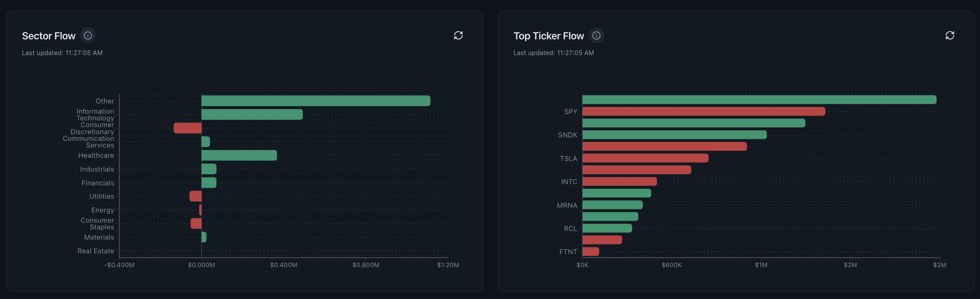The width and height of the screenshot is (980, 299).
Task: Click the SPY ticker label
Action: [x=571, y=112]
